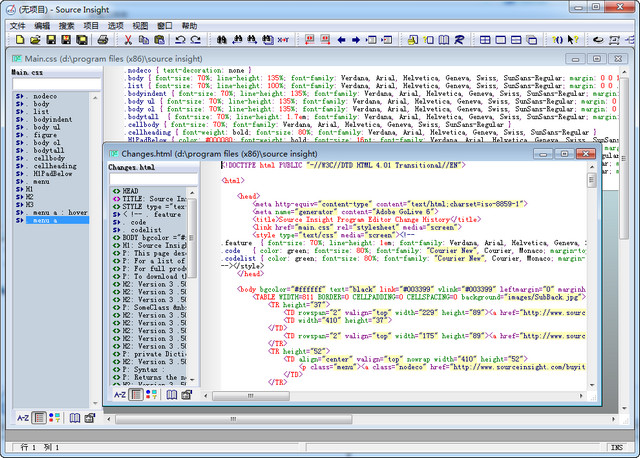Click the Undo arrow icon
The width and height of the screenshot is (640, 458).
point(180,40)
